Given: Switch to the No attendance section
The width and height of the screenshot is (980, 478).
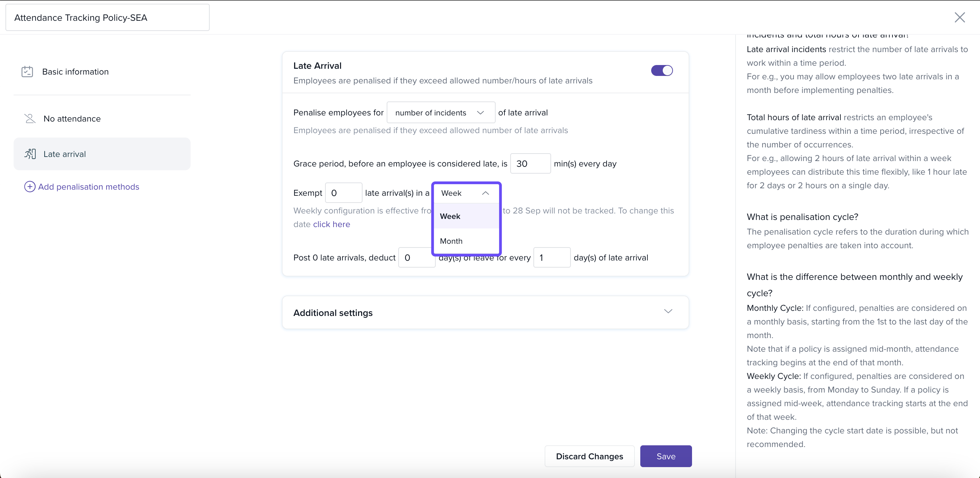Looking at the screenshot, I should 72,118.
